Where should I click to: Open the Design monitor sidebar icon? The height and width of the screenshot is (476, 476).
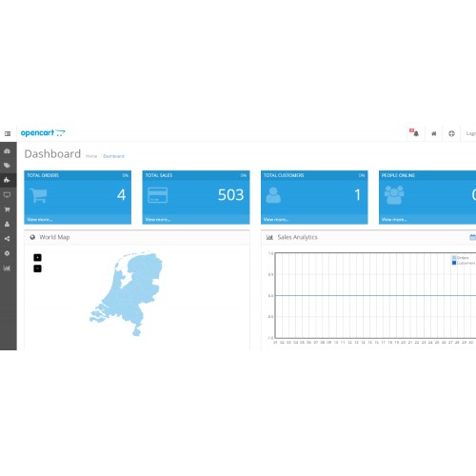[7, 195]
